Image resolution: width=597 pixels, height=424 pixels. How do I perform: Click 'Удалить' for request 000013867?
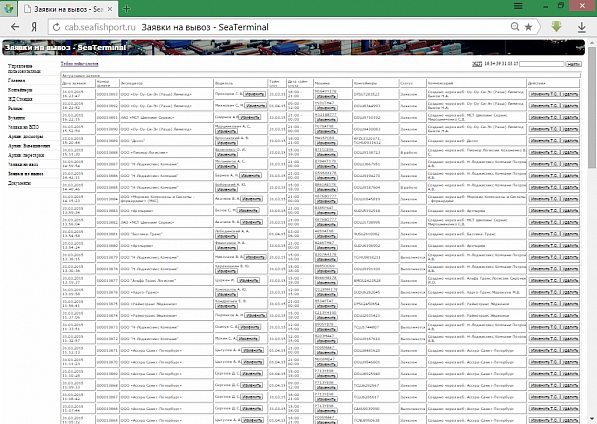(x=570, y=396)
